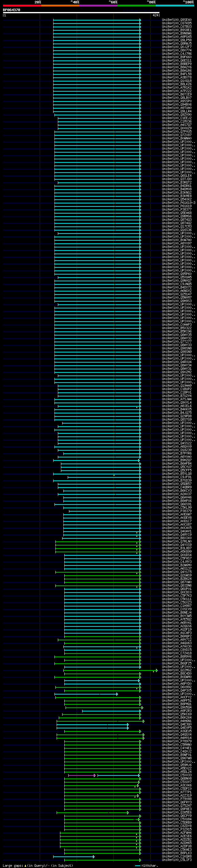Select hit UniRef100_B9HZQ7
The height and width of the screenshot is (868, 197).
tap(177, 460)
